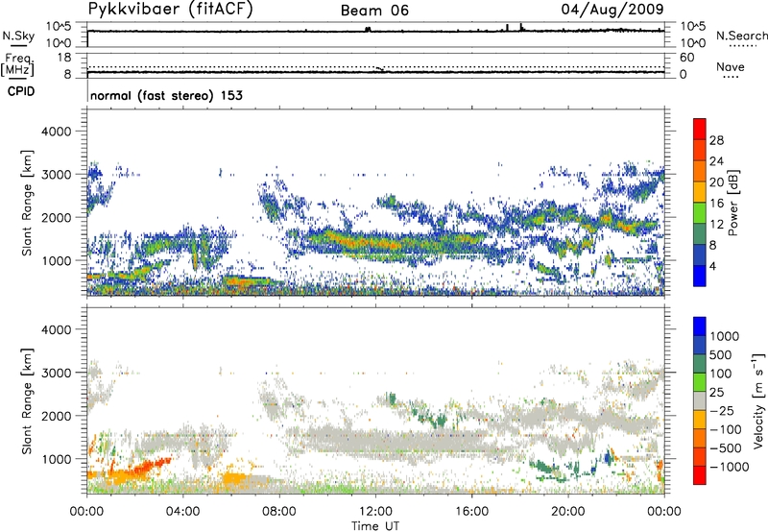Click the blue bottom of power color bar
Screen dimensions: 768x532
tap(700, 276)
